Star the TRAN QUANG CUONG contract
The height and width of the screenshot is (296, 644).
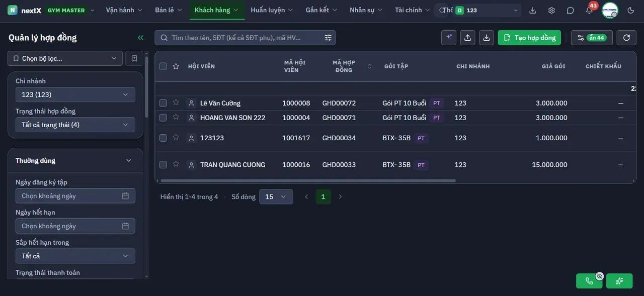[x=176, y=164]
